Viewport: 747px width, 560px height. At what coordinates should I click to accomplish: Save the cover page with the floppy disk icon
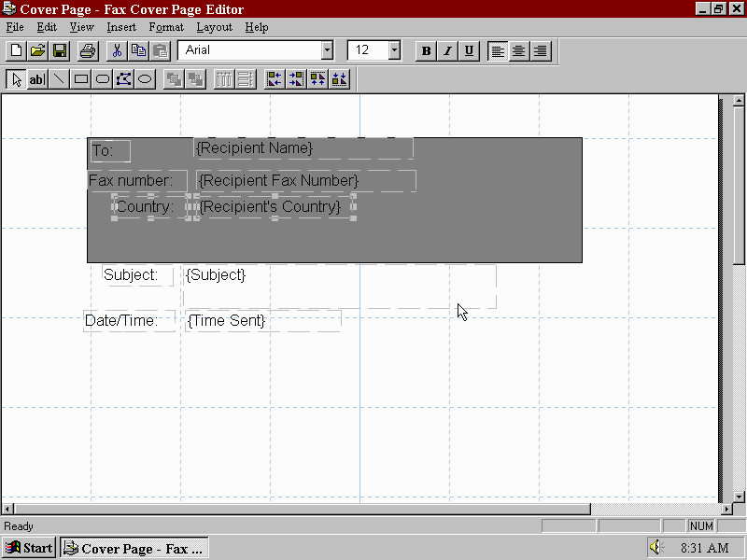tap(59, 50)
